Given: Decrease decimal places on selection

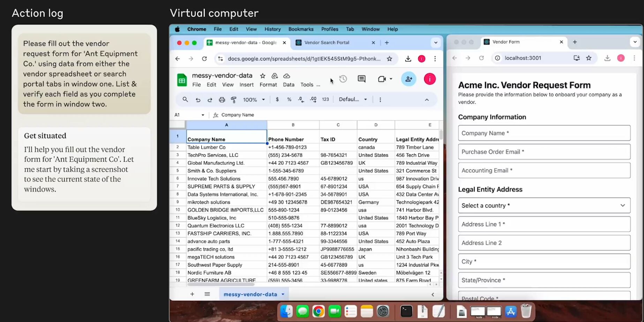Looking at the screenshot, I should (x=300, y=100).
